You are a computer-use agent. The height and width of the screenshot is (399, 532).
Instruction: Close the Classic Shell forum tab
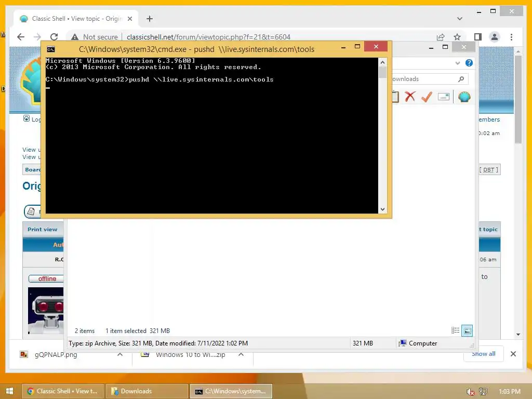[129, 19]
